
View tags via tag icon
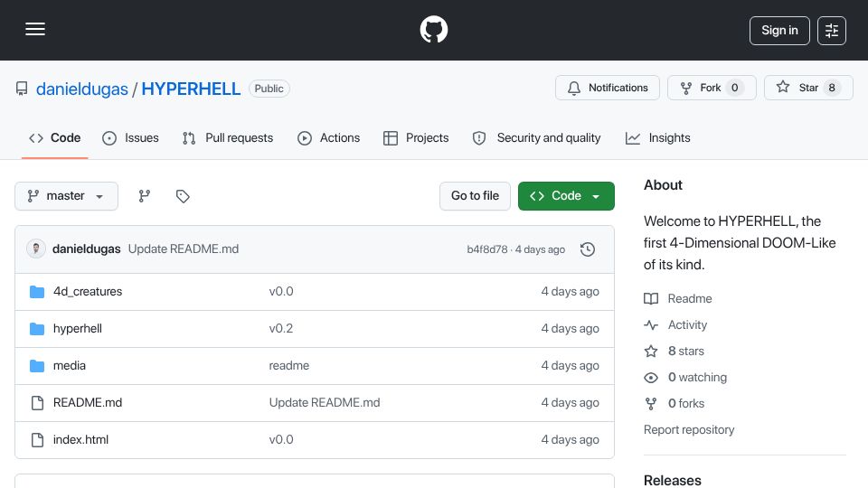point(183,196)
